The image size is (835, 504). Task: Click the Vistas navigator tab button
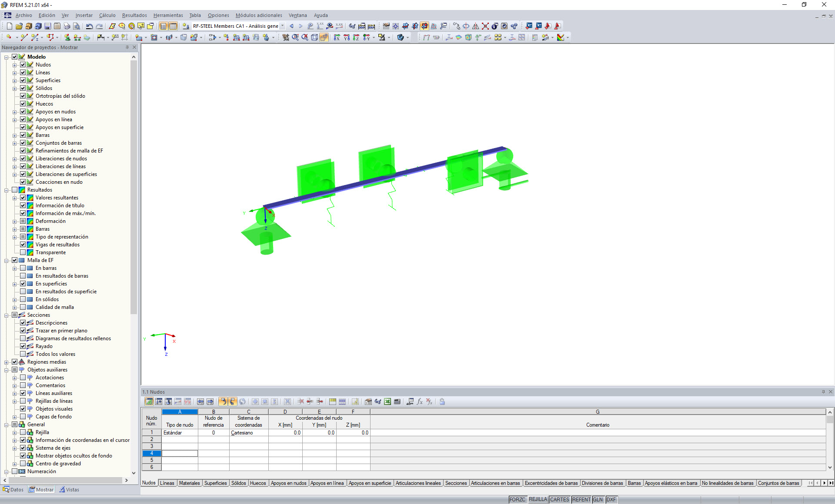tap(69, 490)
